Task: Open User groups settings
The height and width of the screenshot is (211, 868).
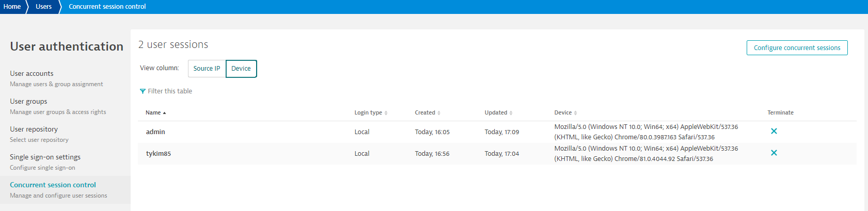Action: pyautogui.click(x=28, y=102)
